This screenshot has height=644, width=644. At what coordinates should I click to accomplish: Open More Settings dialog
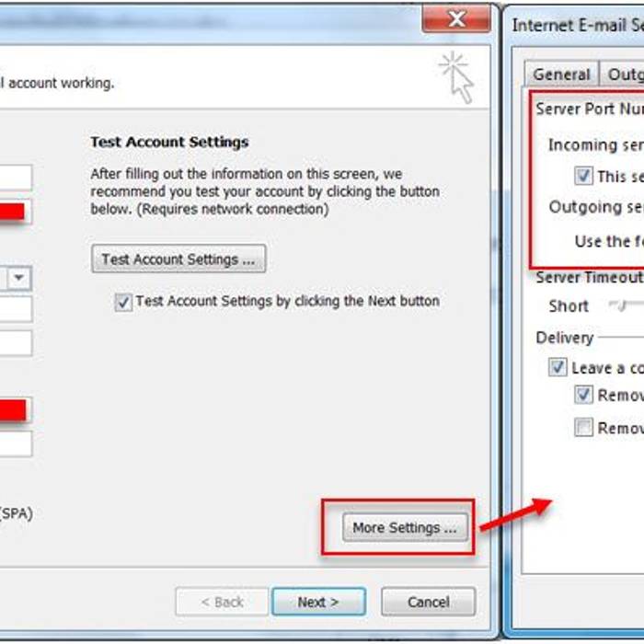(x=405, y=527)
